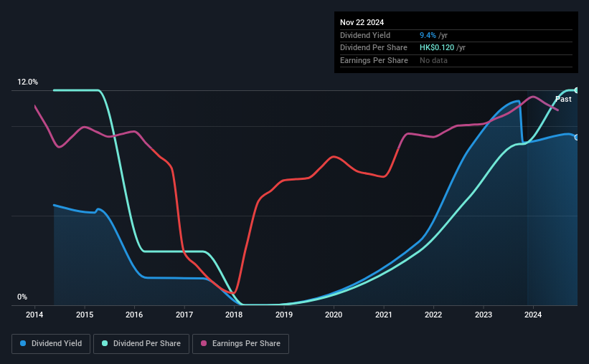Select the 2024 label on the time axis
Screen dimensions: 589x364
532,315
